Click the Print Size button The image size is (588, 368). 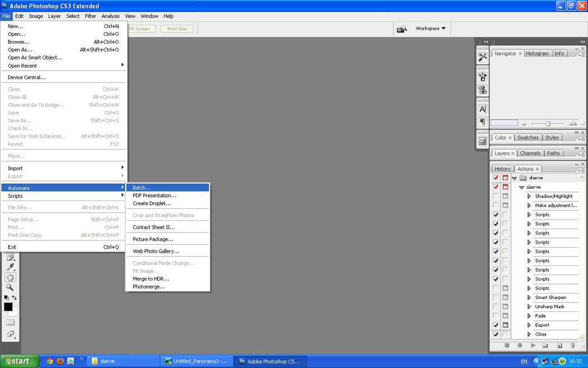[x=176, y=29]
